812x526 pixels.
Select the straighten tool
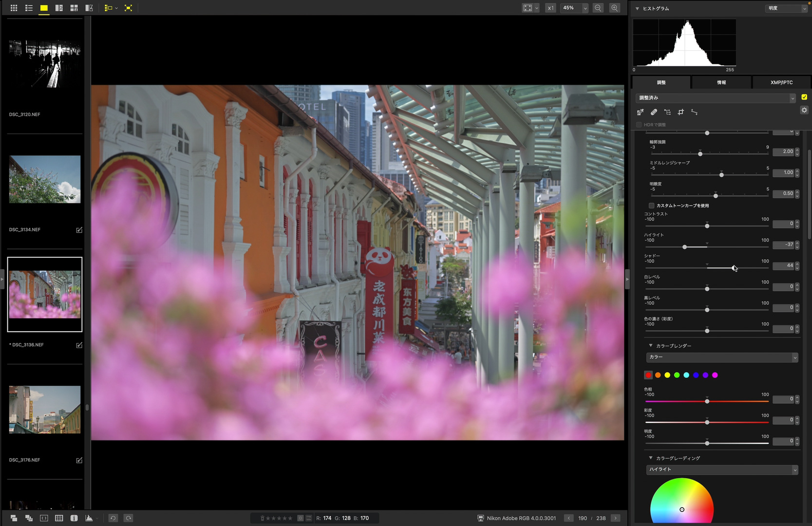click(695, 112)
